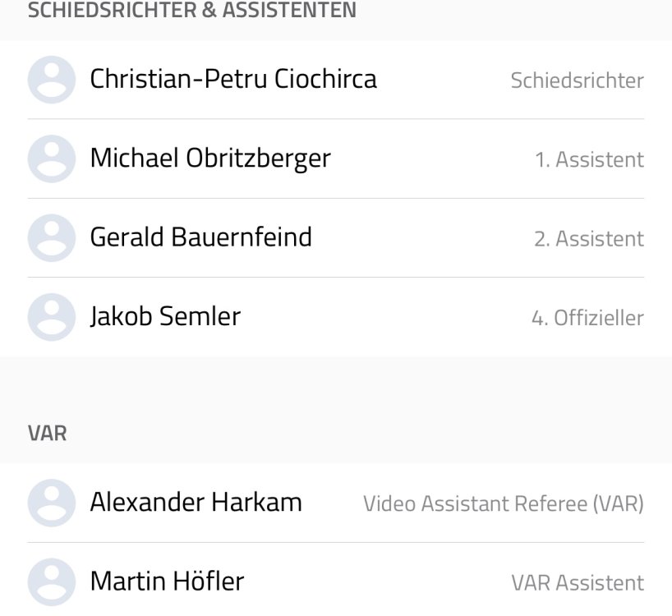The image size is (672, 616).
Task: Open Martin Höfler's name link
Action: (x=167, y=582)
